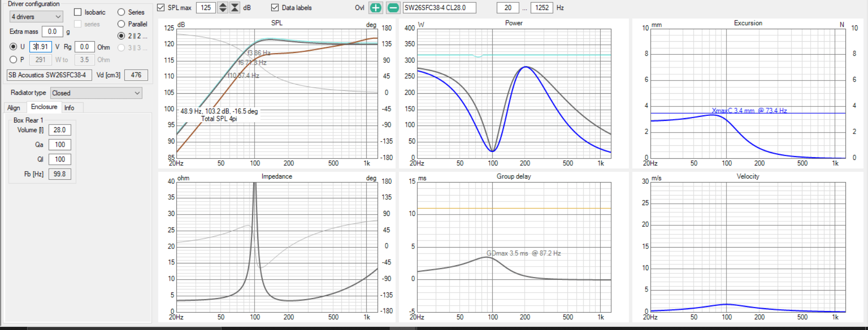Select Series driver connection
The height and width of the screenshot is (330, 868).
coord(121,12)
